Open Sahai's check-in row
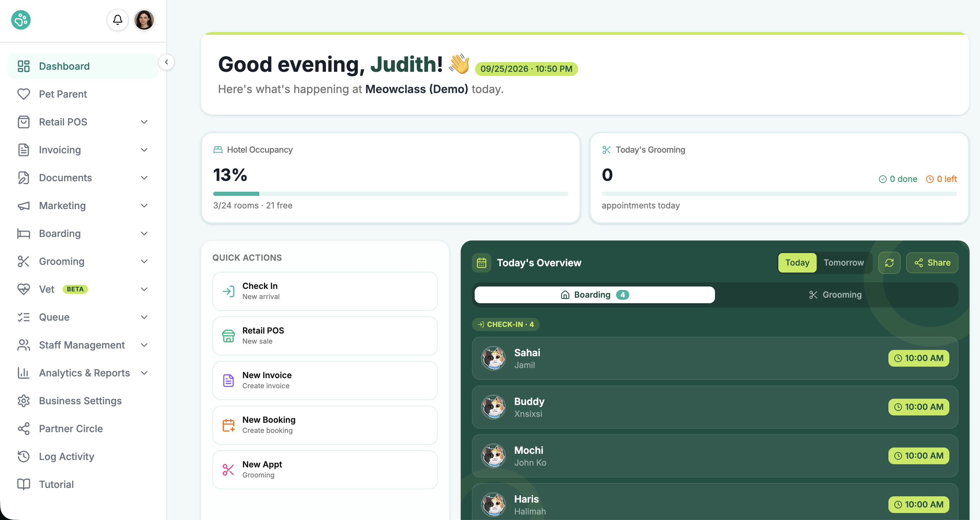Screen dimensions: 980x520 (715, 358)
